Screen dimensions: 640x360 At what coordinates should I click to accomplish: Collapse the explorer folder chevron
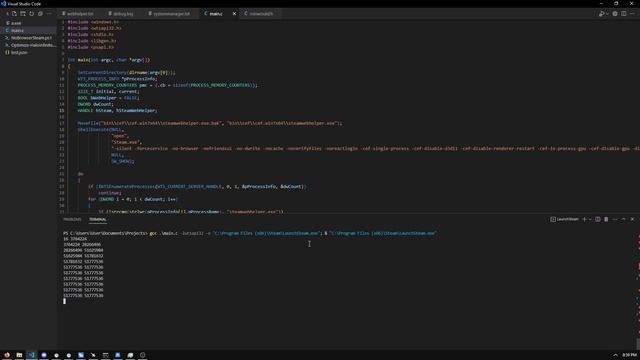[x=7, y=13]
